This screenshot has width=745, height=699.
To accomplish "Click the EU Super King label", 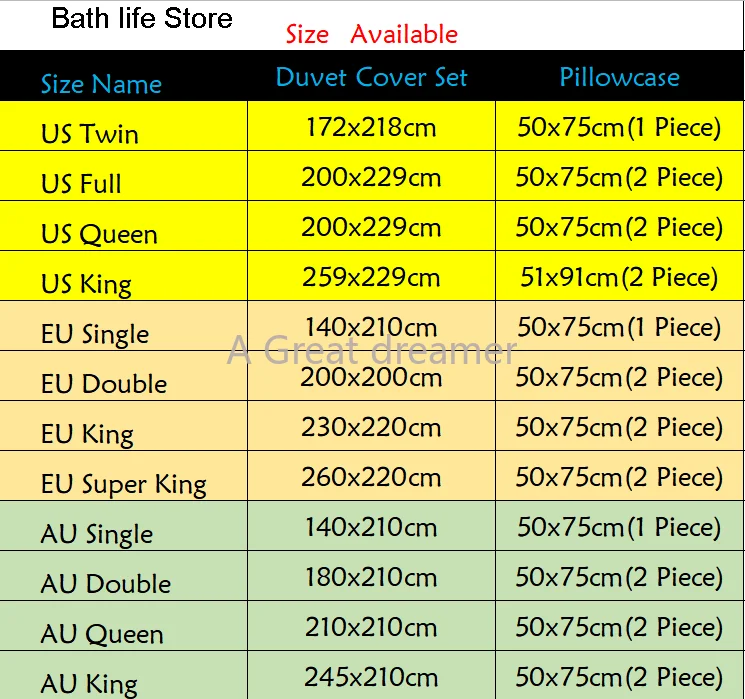I will tap(124, 485).
